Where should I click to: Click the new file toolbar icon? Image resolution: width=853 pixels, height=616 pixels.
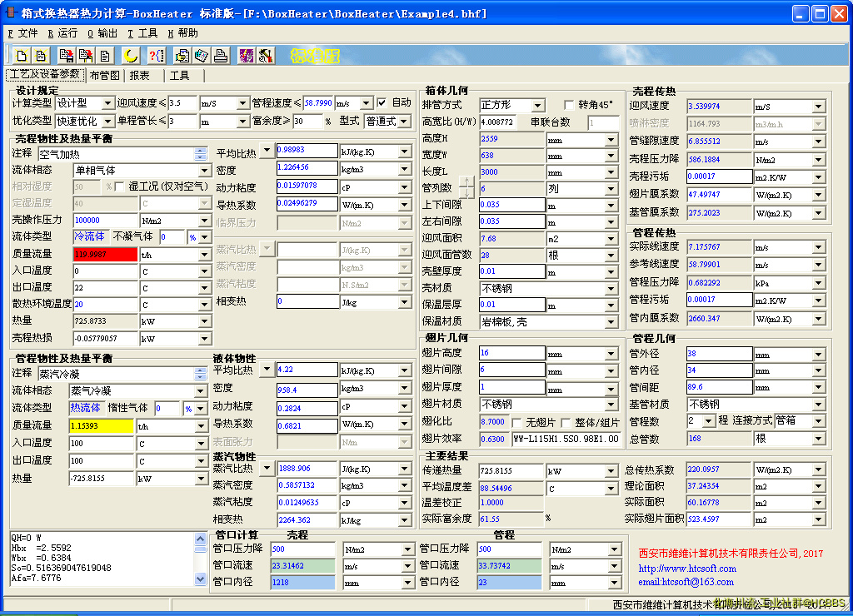coord(22,56)
